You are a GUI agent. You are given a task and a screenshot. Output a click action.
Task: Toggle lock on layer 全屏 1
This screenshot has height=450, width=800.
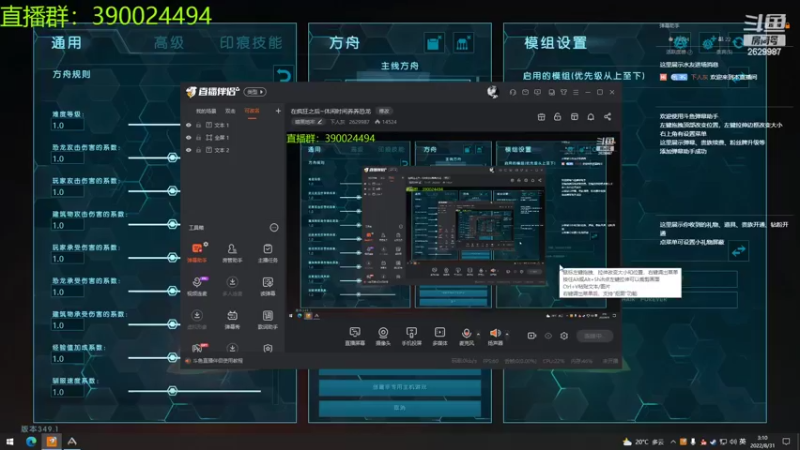coord(198,138)
